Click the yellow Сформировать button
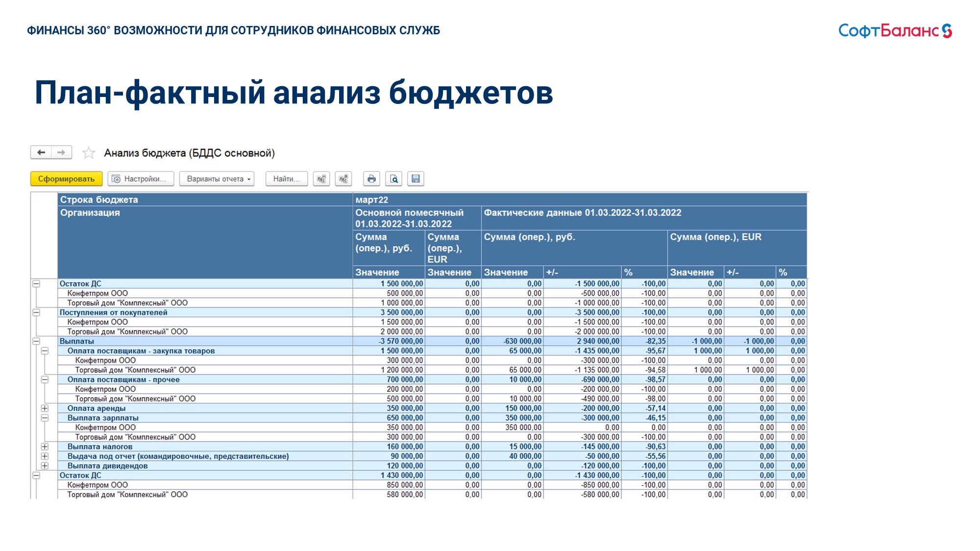Screen dimensions: 980x551 (66, 179)
